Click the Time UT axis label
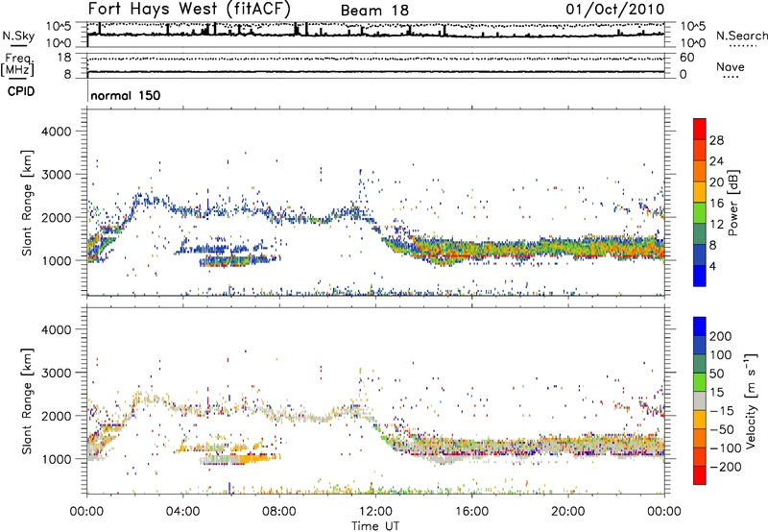The width and height of the screenshot is (768, 532). (375, 525)
